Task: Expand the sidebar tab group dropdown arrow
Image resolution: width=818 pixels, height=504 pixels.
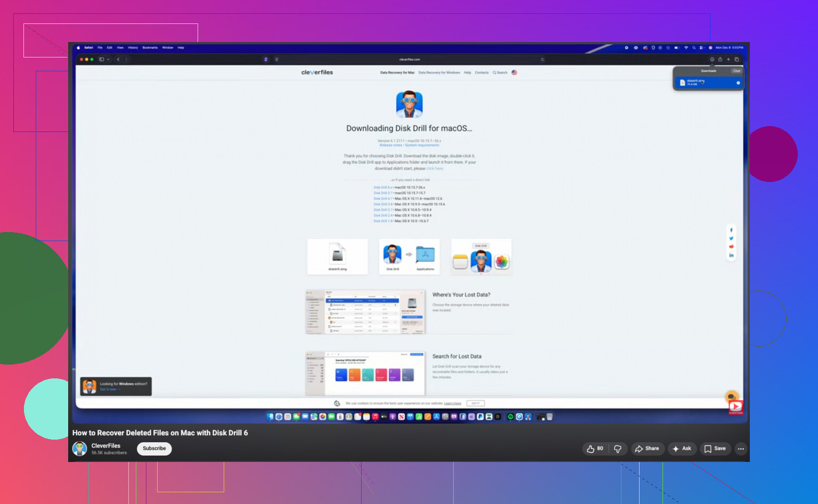Action: tap(108, 59)
